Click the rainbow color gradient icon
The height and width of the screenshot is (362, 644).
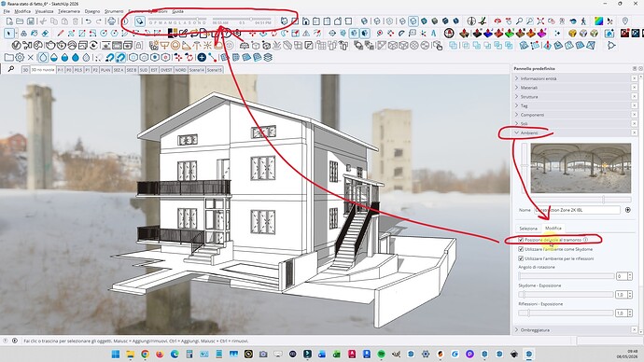[x=599, y=21]
